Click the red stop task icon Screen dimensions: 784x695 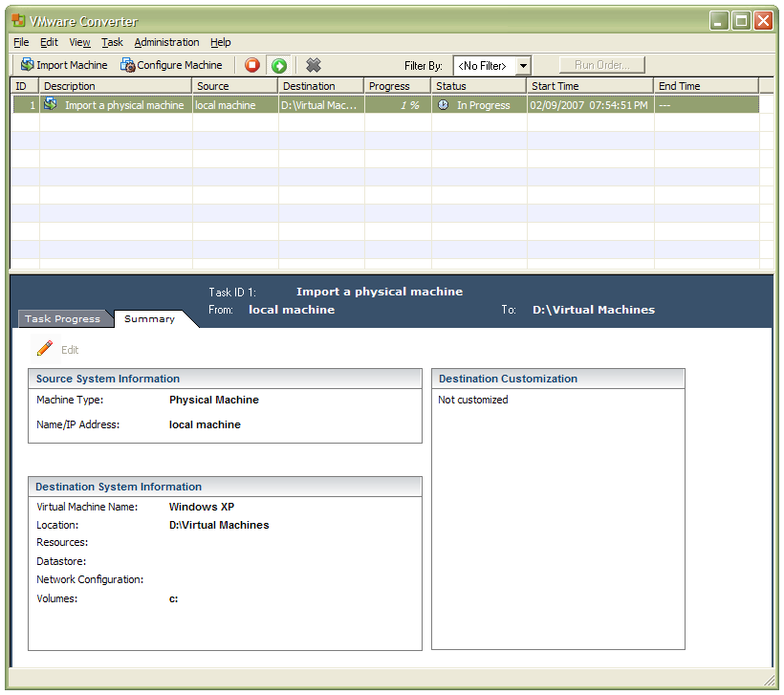coord(252,65)
